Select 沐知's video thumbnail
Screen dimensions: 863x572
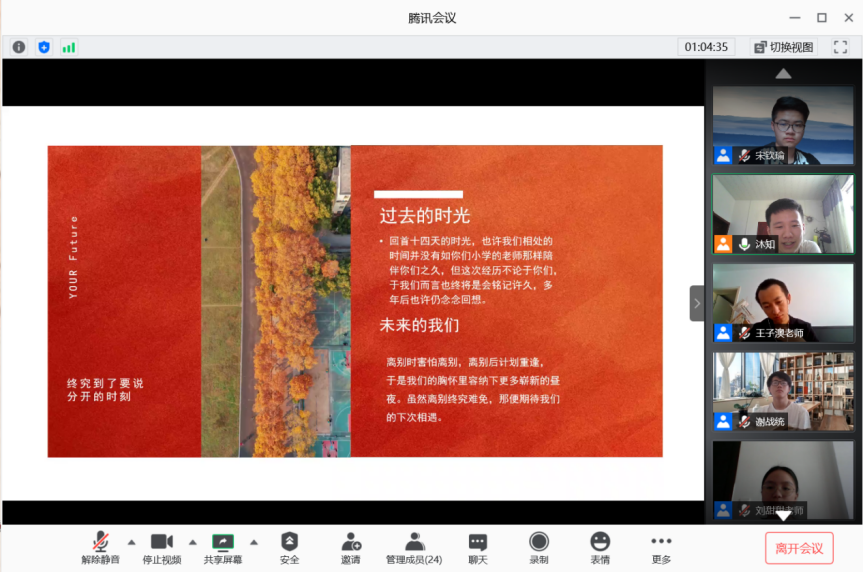pos(783,213)
